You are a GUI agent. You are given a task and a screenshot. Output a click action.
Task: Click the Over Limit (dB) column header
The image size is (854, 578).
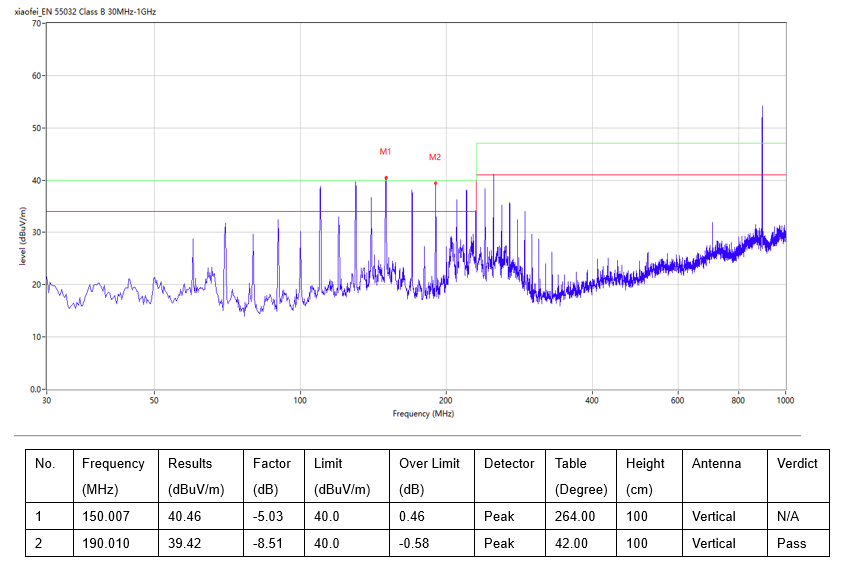pos(432,476)
